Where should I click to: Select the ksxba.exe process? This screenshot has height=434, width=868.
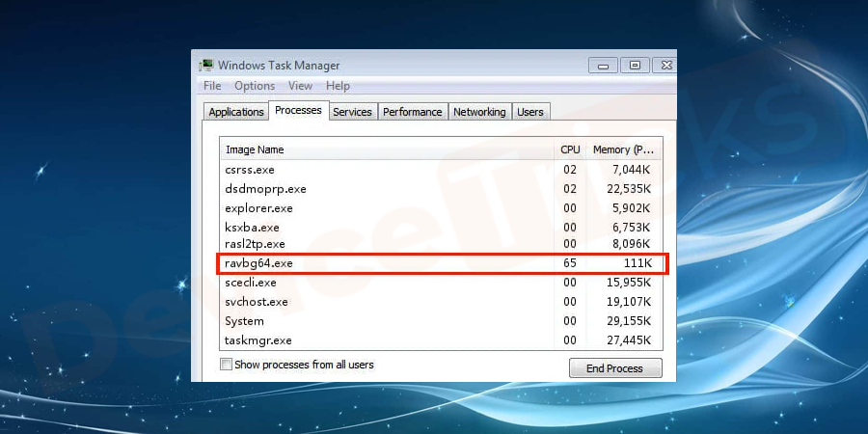[x=441, y=227]
